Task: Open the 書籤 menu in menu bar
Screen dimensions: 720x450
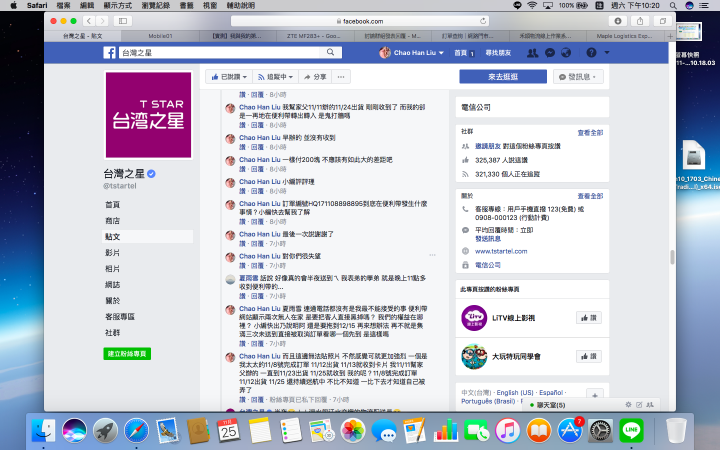Action: pyautogui.click(x=186, y=6)
